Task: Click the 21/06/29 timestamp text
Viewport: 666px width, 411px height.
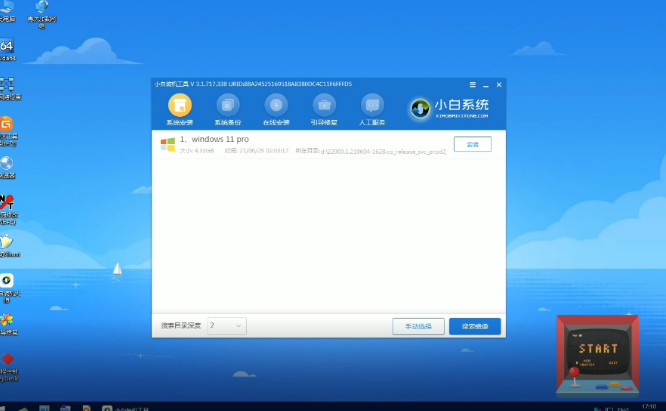Action: pyautogui.click(x=263, y=151)
